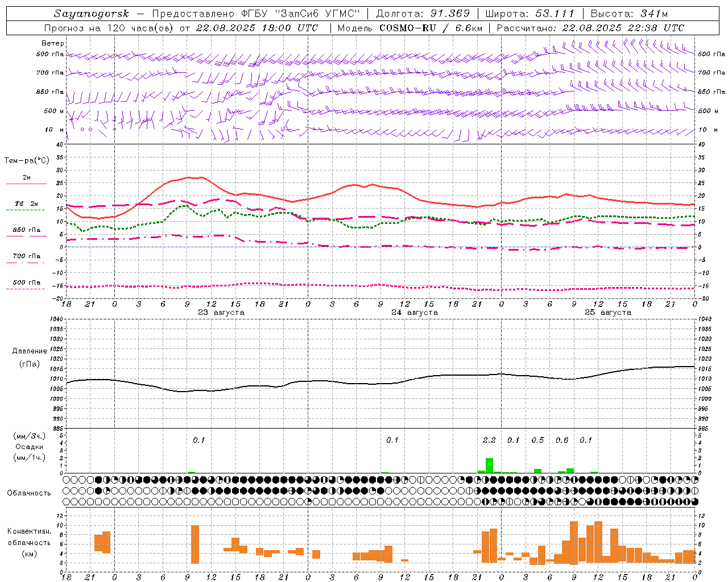Click the "25 августа" date label
The width and height of the screenshot is (728, 582).
(608, 313)
